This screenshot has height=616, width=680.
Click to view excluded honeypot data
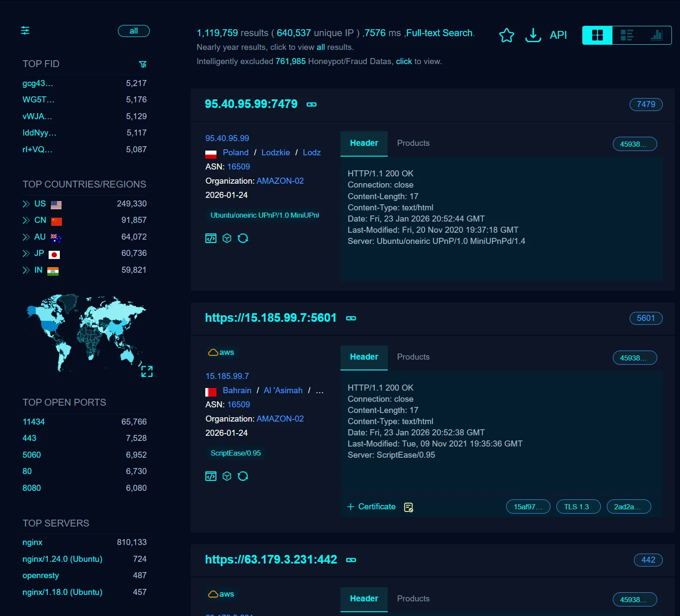click(404, 62)
